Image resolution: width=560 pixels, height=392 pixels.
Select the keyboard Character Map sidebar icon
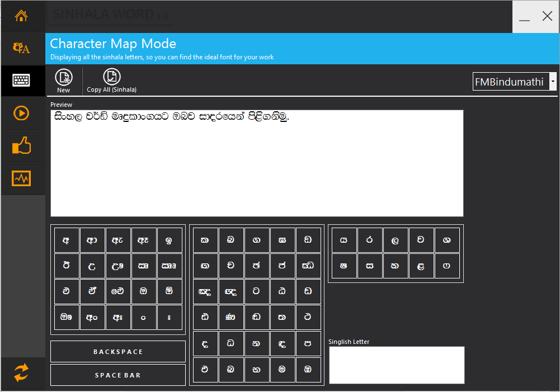pyautogui.click(x=21, y=81)
